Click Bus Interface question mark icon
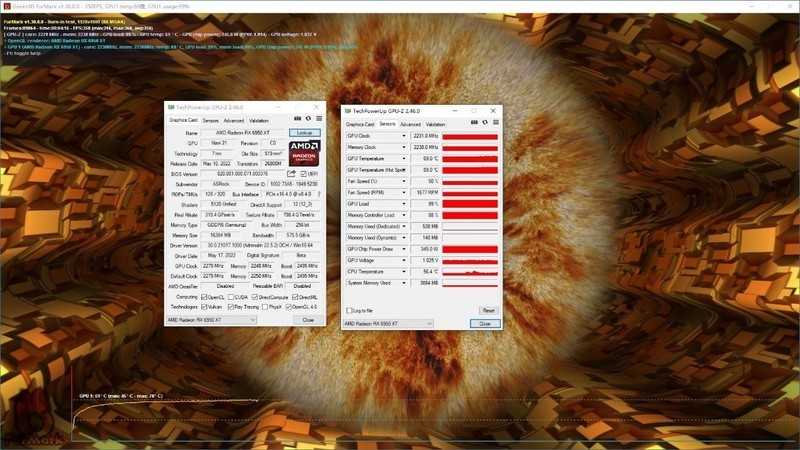Image resolution: width=800 pixels, height=450 pixels. tap(319, 194)
